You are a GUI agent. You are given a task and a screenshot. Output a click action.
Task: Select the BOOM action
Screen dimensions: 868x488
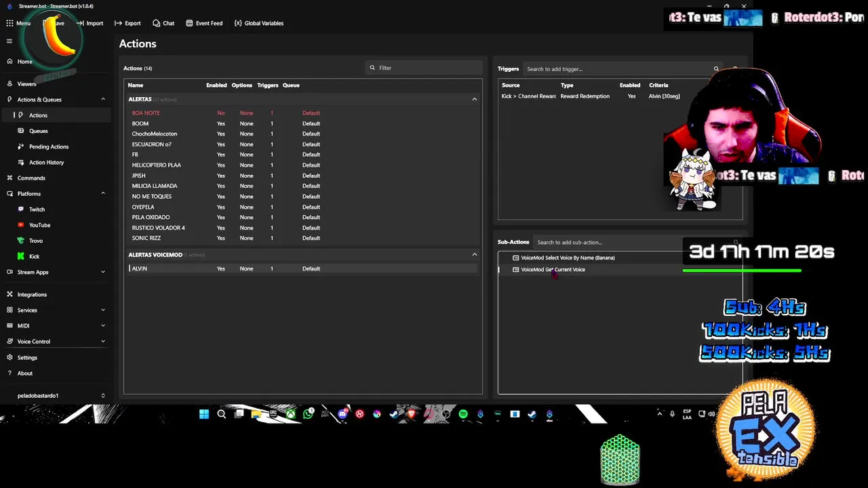click(x=140, y=123)
